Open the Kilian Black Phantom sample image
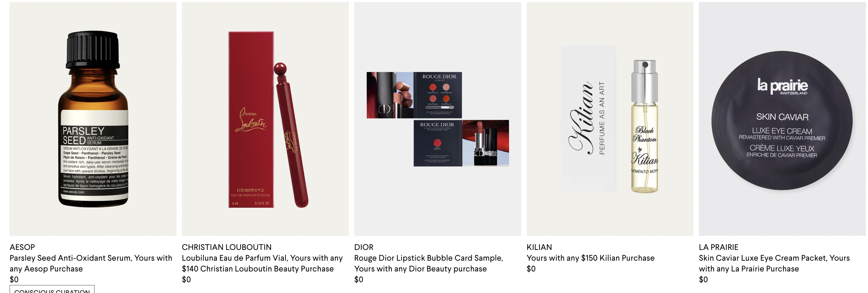 (x=610, y=119)
